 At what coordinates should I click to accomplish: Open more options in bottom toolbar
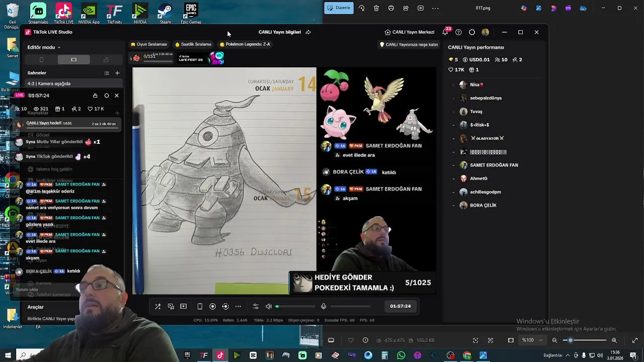point(238,306)
